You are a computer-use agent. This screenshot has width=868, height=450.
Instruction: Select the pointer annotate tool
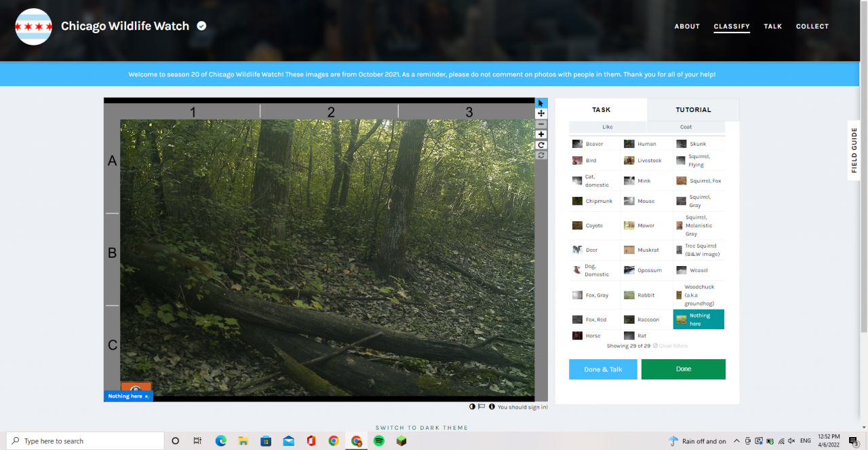coord(541,103)
